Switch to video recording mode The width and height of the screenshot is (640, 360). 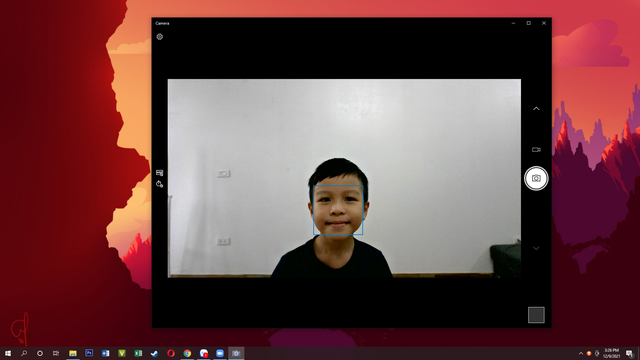[x=536, y=150]
